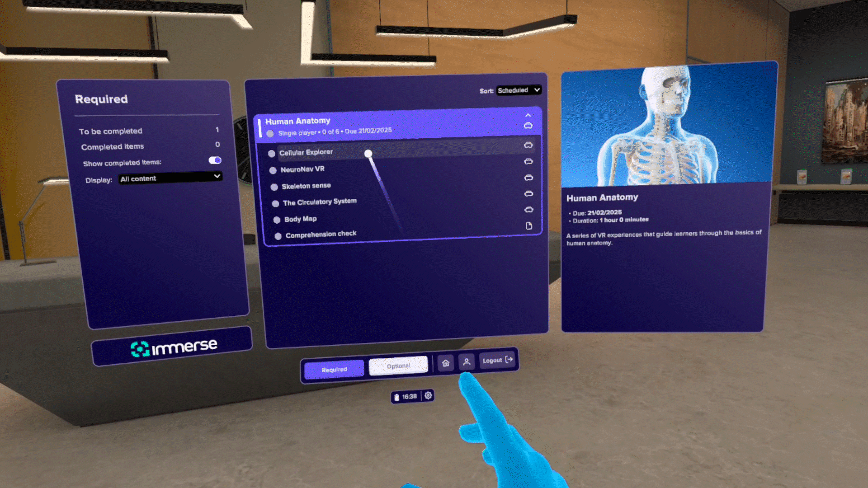Click the chat bubble icon next to Cellular Explorer
868x488 pixels.
(528, 145)
